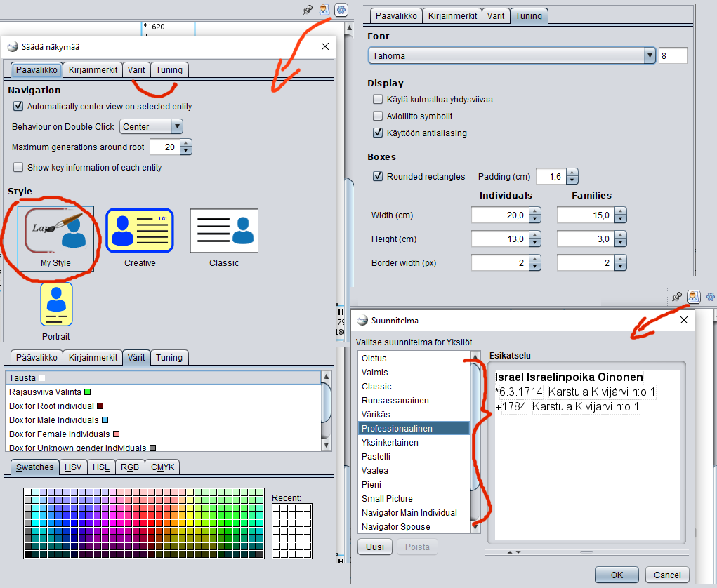Enable Avioliitto symbolit checkbox
Screen dimensions: 717x588
(x=378, y=116)
